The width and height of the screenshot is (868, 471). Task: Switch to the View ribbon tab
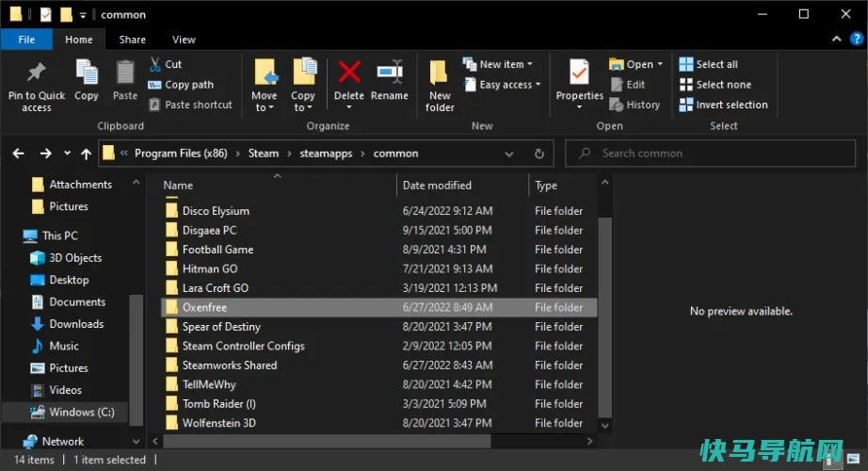(184, 40)
